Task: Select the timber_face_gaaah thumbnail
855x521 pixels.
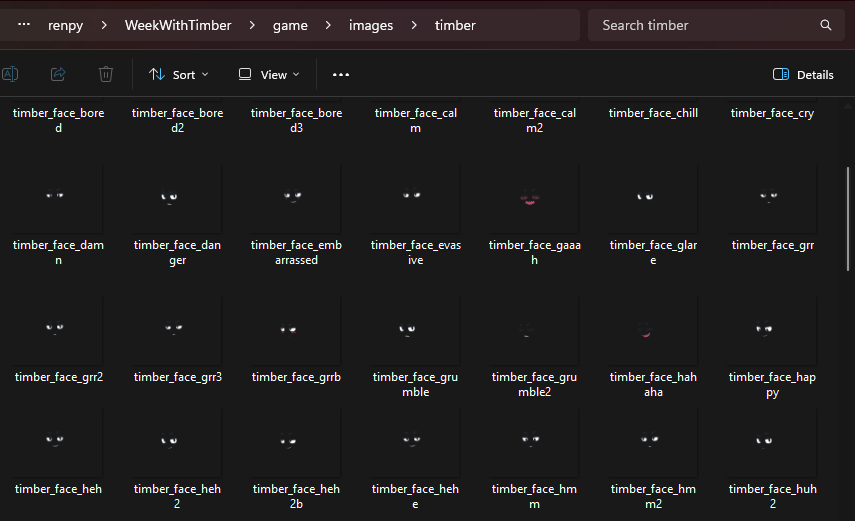Action: coord(534,199)
